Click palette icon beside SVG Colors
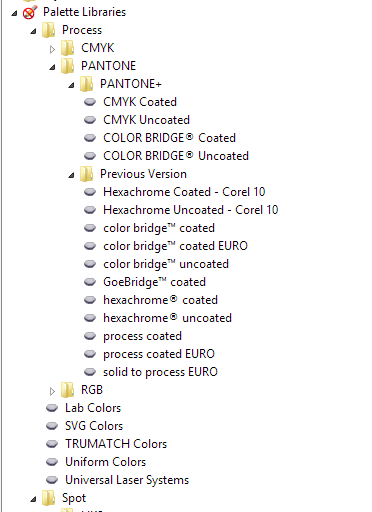This screenshot has width=372, height=512. point(52,426)
